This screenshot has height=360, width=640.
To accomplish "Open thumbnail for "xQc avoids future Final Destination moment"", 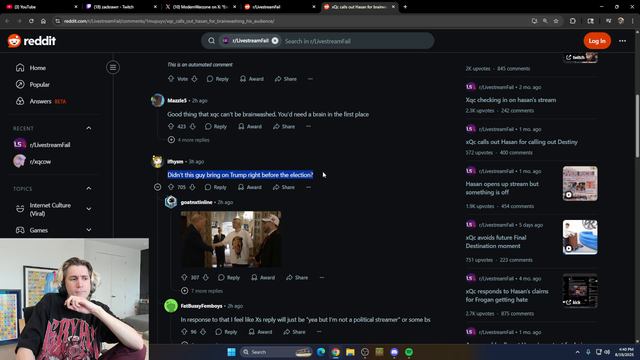I will [x=580, y=237].
